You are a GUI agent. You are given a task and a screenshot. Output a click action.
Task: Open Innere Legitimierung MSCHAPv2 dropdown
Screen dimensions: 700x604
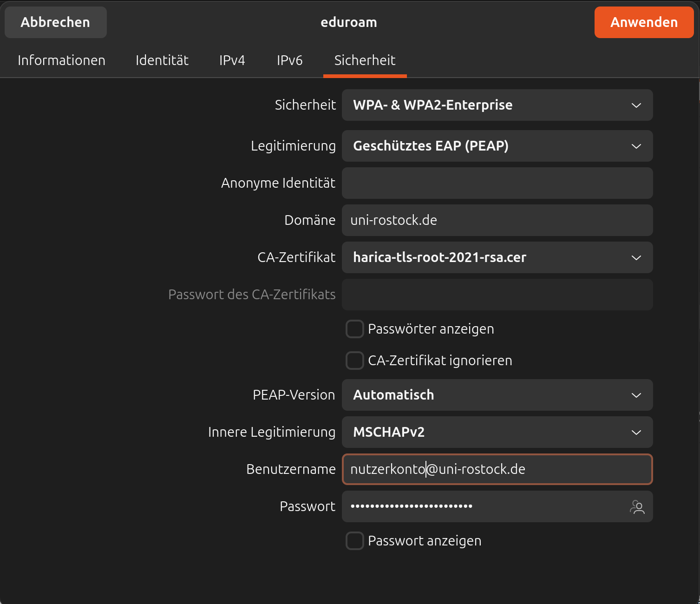497,432
